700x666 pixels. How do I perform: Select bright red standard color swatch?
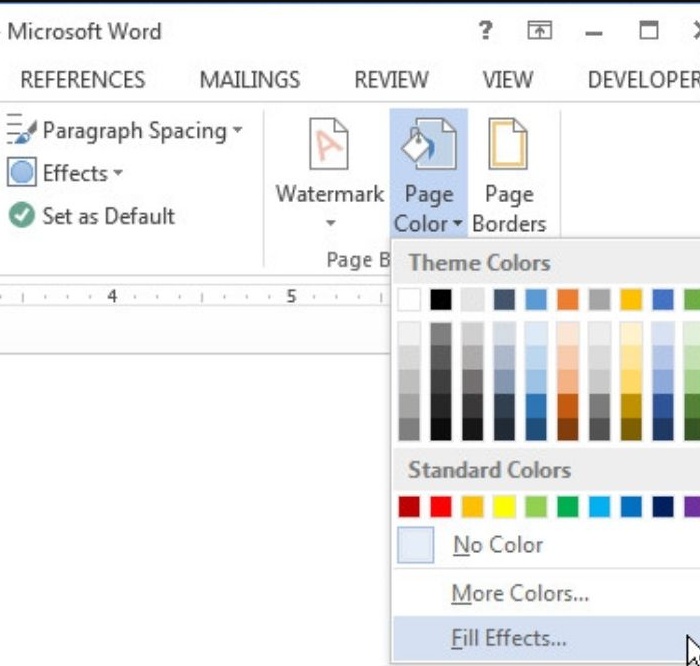click(441, 507)
